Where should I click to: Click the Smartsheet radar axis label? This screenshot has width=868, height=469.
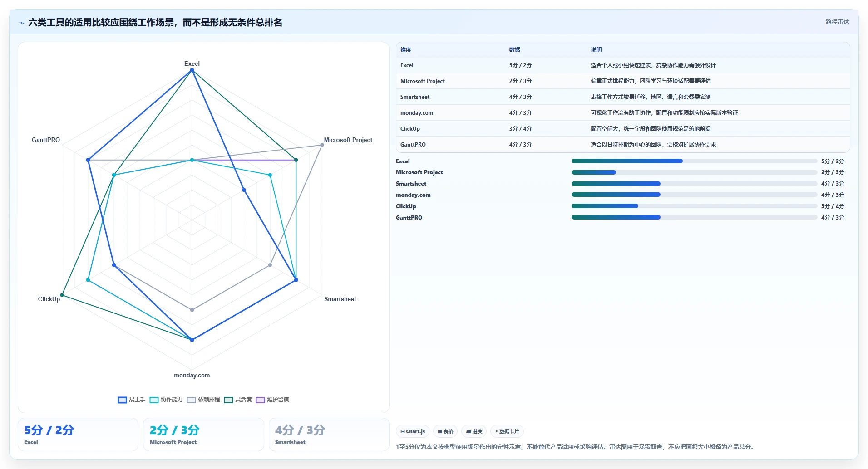(x=340, y=299)
